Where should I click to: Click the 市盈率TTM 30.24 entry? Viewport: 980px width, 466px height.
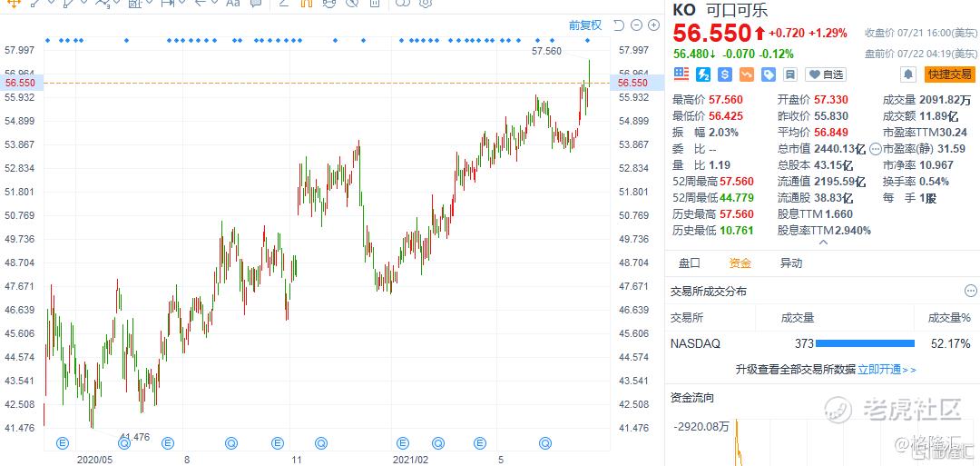[x=925, y=132]
